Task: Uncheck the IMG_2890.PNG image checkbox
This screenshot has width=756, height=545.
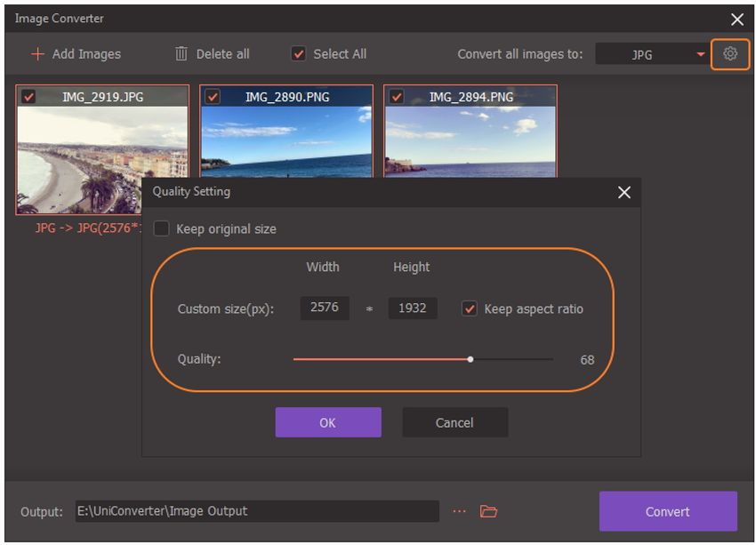Action: [x=213, y=97]
